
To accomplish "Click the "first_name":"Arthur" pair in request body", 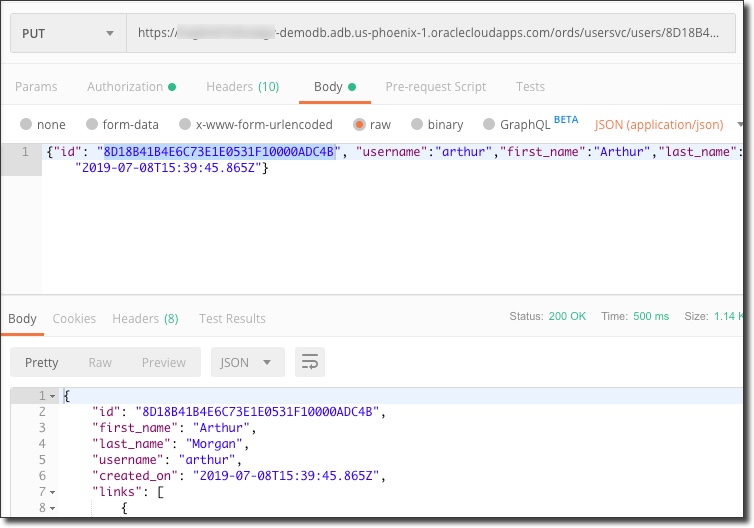I will point(576,152).
